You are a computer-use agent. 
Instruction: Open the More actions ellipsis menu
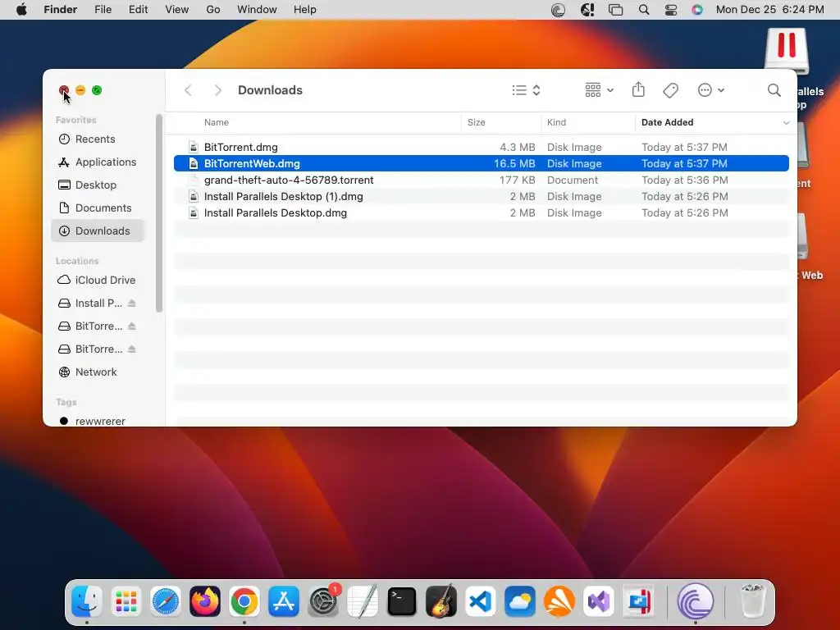click(x=711, y=90)
